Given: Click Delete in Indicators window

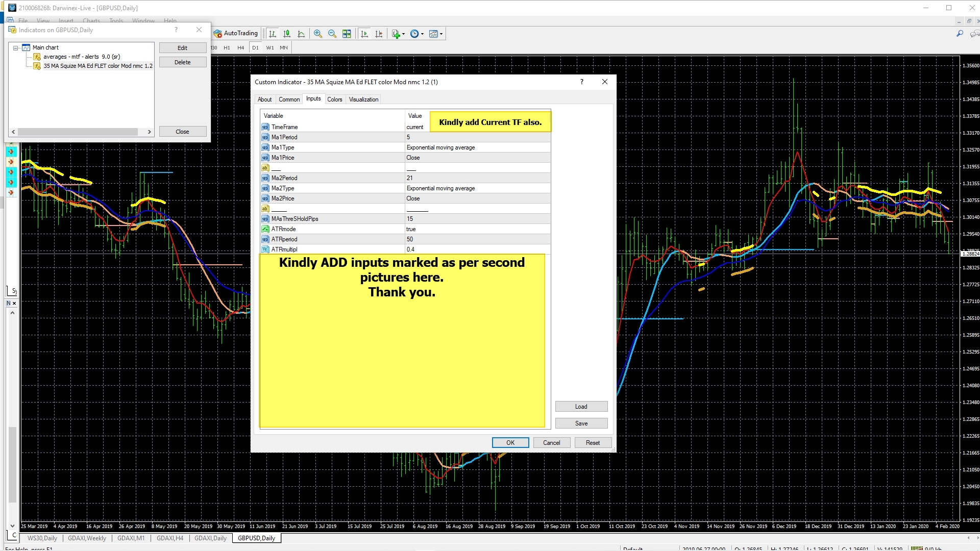Looking at the screenshot, I should click(x=182, y=62).
